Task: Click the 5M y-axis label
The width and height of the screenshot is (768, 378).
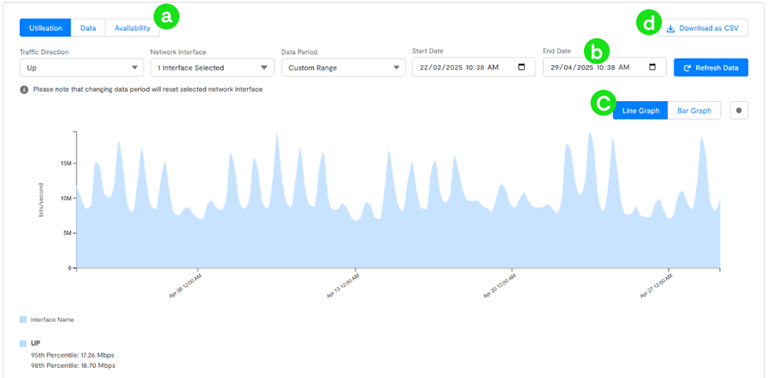Action: tap(68, 234)
